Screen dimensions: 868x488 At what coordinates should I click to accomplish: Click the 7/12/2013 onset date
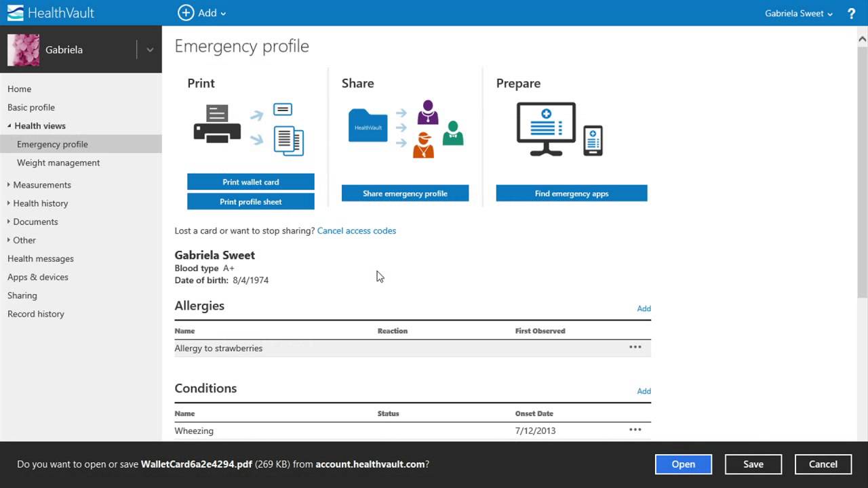tap(534, 430)
